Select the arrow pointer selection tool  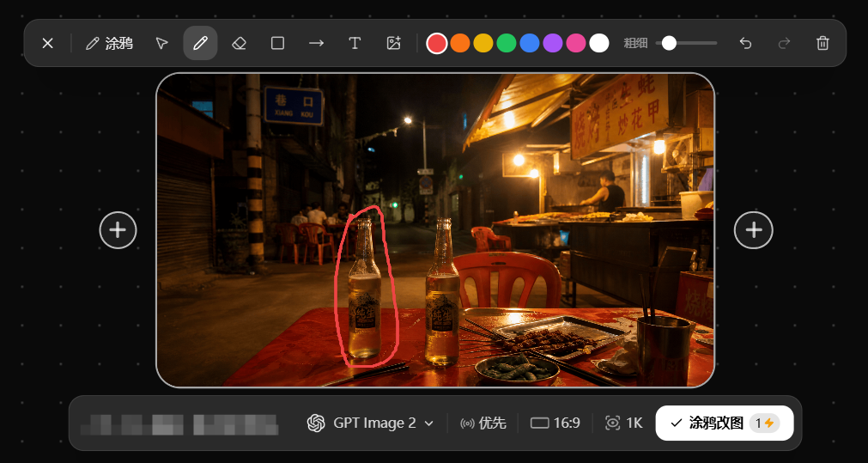161,43
